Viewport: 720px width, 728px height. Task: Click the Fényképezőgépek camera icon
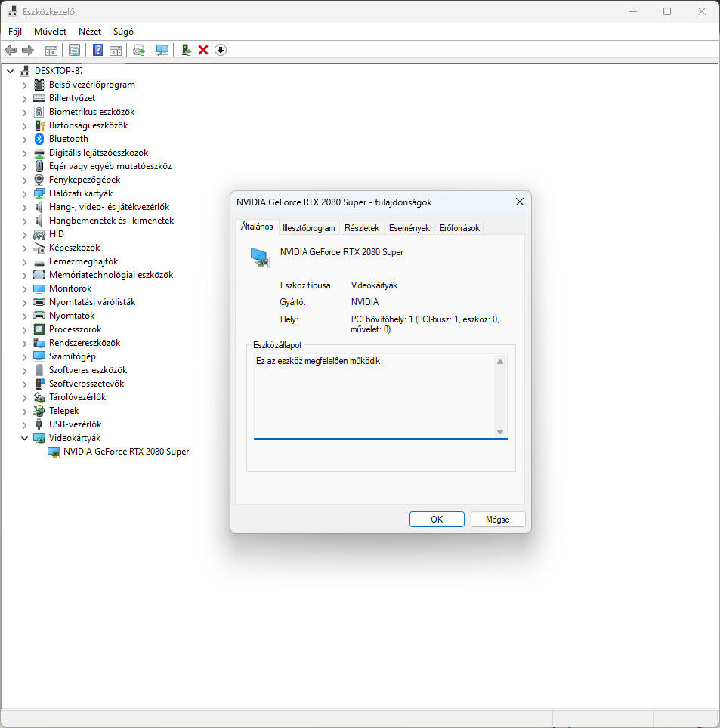[x=39, y=180]
